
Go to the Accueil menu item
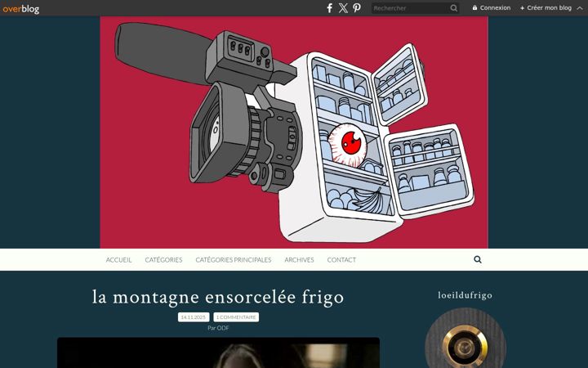[x=118, y=259]
